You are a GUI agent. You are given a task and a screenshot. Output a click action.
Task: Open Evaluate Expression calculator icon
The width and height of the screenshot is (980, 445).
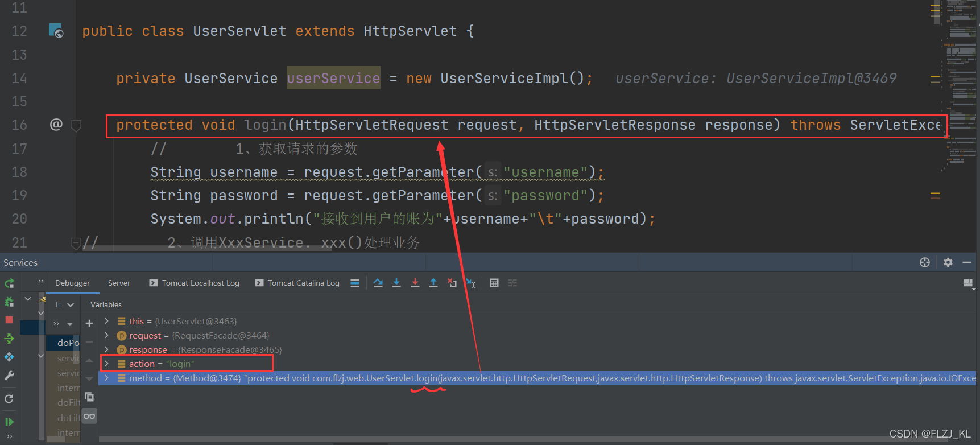tap(494, 283)
